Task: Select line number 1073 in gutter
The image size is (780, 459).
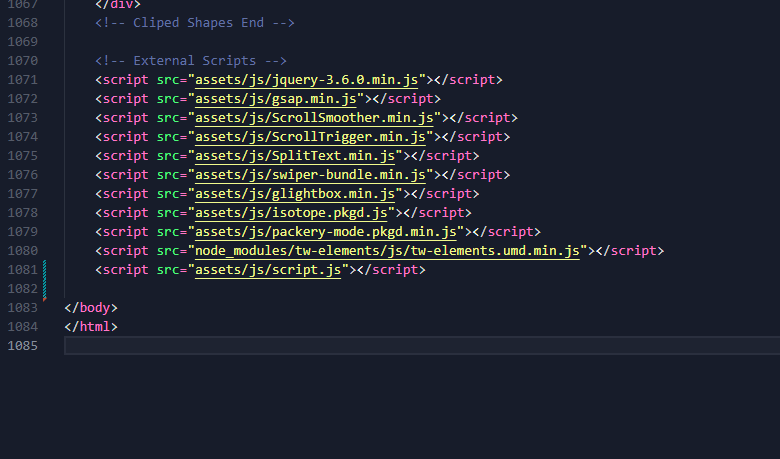Action: (22, 118)
